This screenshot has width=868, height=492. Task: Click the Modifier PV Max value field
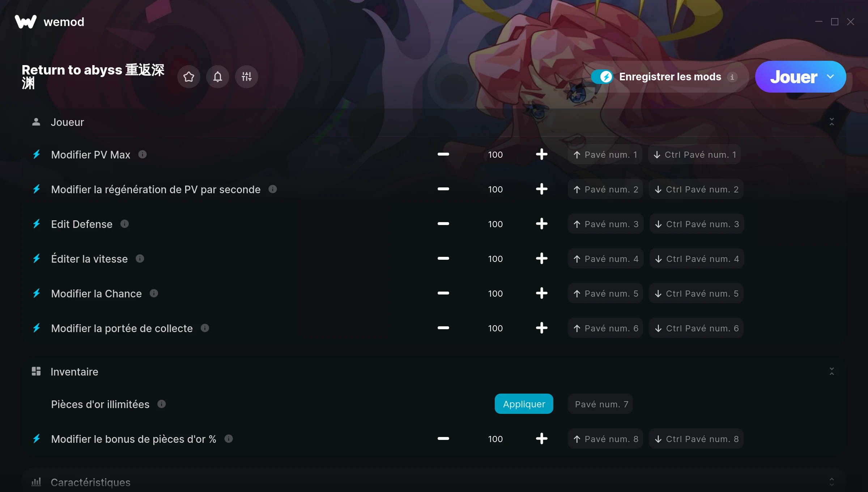point(495,154)
